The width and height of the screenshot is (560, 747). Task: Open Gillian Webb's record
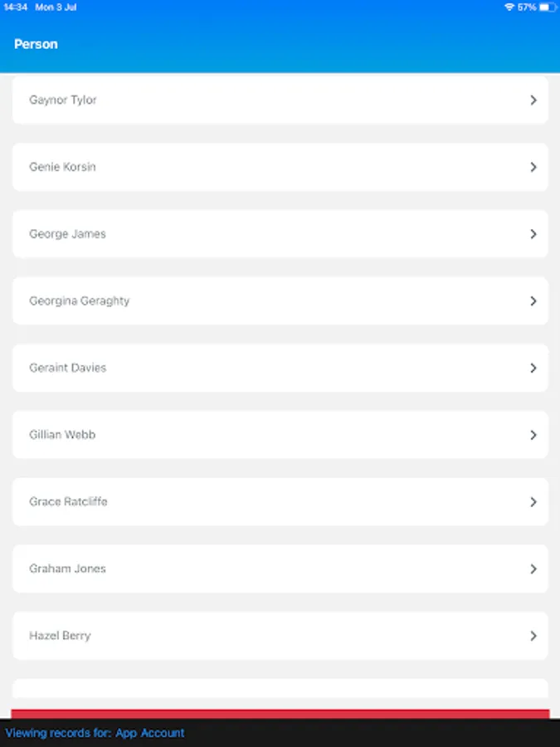pos(280,435)
